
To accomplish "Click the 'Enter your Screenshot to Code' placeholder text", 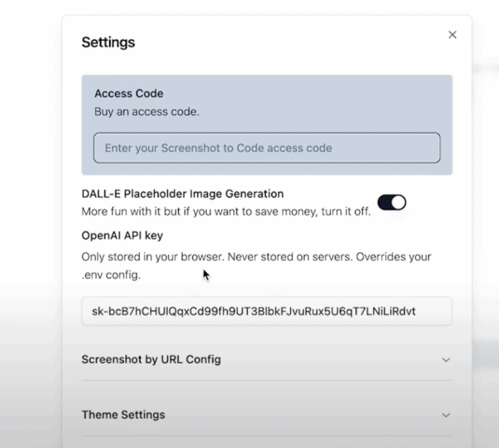I will (x=218, y=148).
